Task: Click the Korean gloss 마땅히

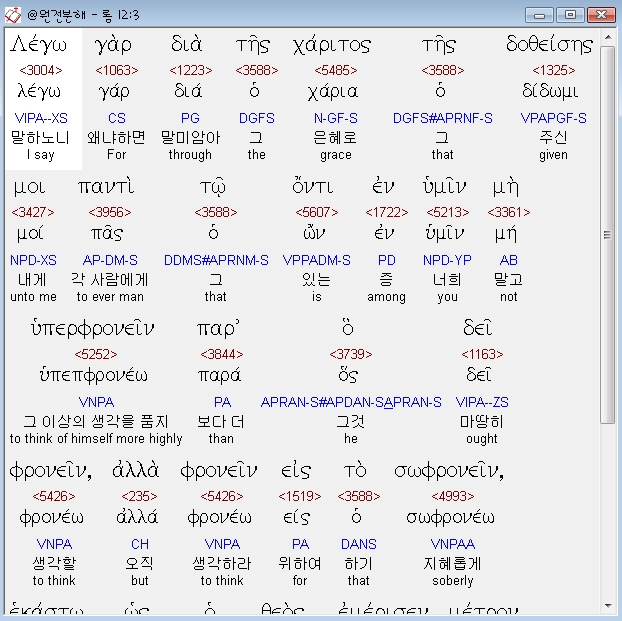Action: tap(482, 422)
